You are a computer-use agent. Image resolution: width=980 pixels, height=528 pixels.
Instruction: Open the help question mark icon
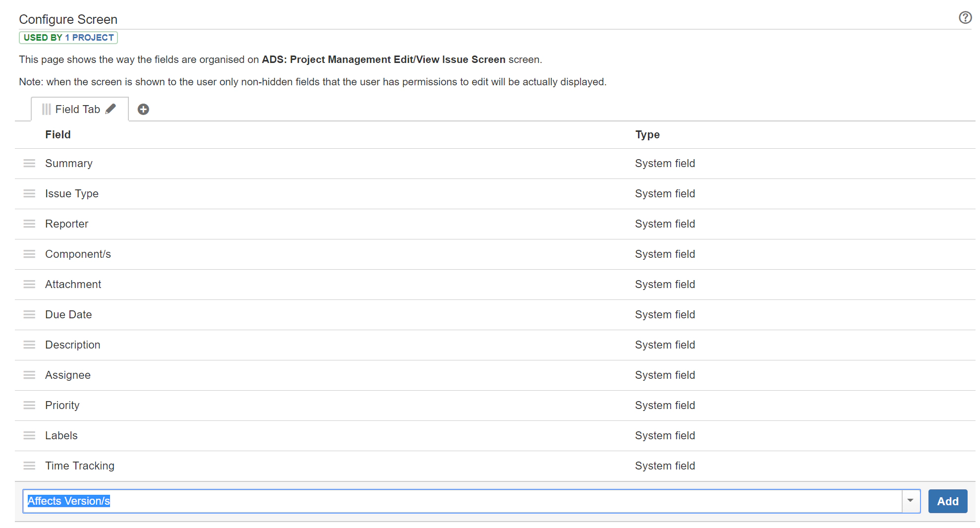(x=965, y=17)
